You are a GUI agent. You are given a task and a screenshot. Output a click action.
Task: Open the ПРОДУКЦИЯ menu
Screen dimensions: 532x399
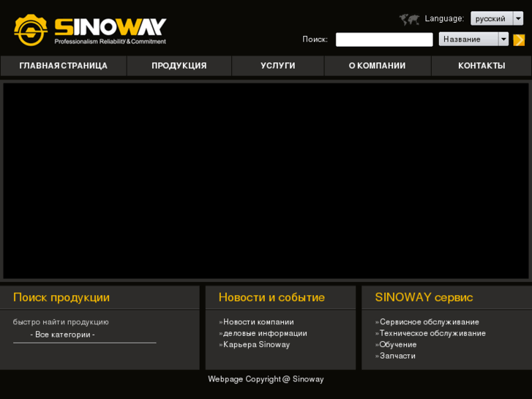(179, 66)
